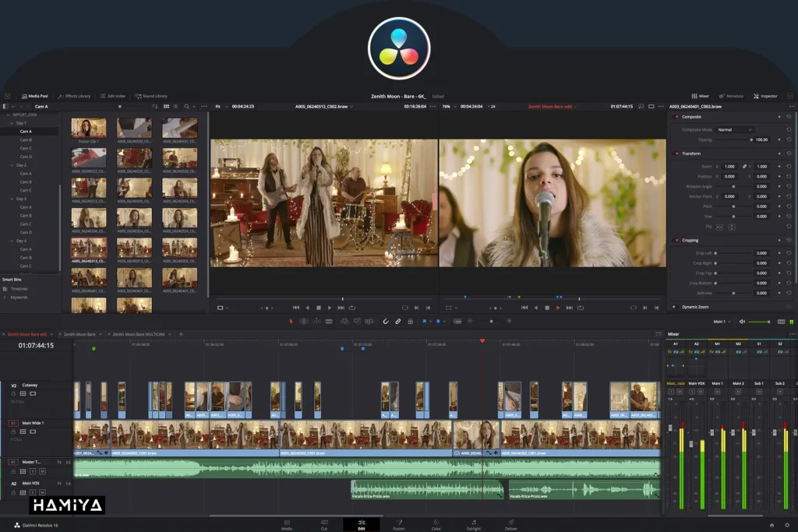Select the Blade Edit mode tool
This screenshot has width=798, height=532.
329,321
